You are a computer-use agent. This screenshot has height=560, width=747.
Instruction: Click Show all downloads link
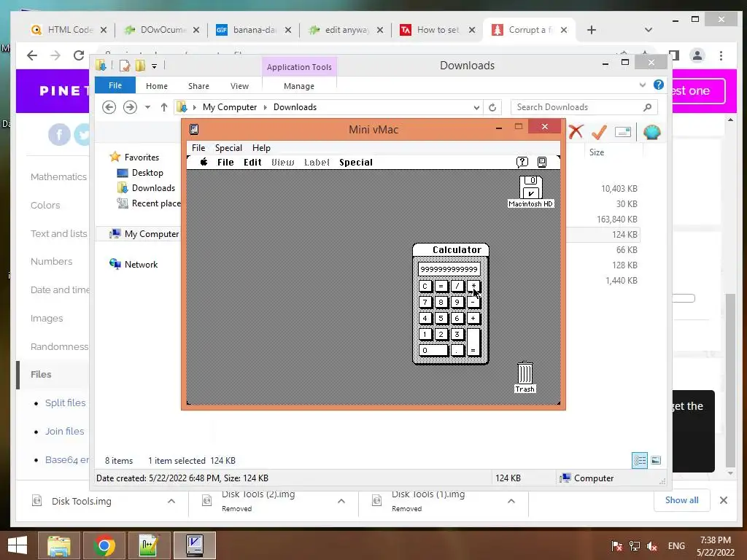click(682, 500)
